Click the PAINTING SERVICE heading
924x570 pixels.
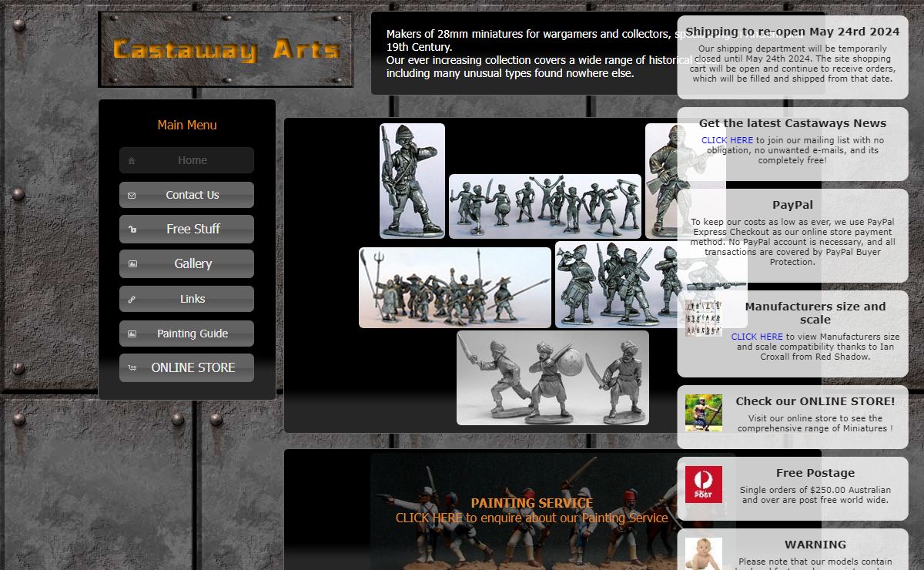coord(532,503)
